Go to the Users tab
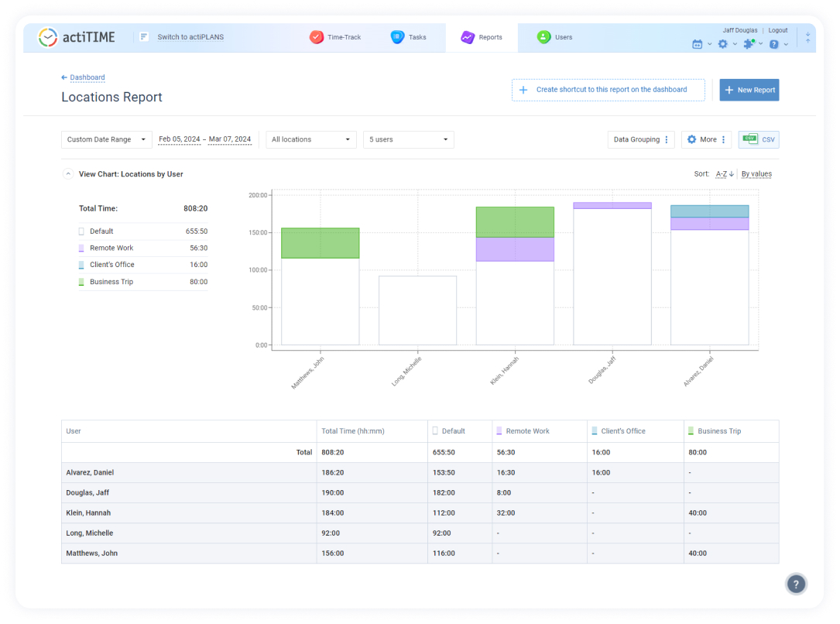 coord(554,37)
